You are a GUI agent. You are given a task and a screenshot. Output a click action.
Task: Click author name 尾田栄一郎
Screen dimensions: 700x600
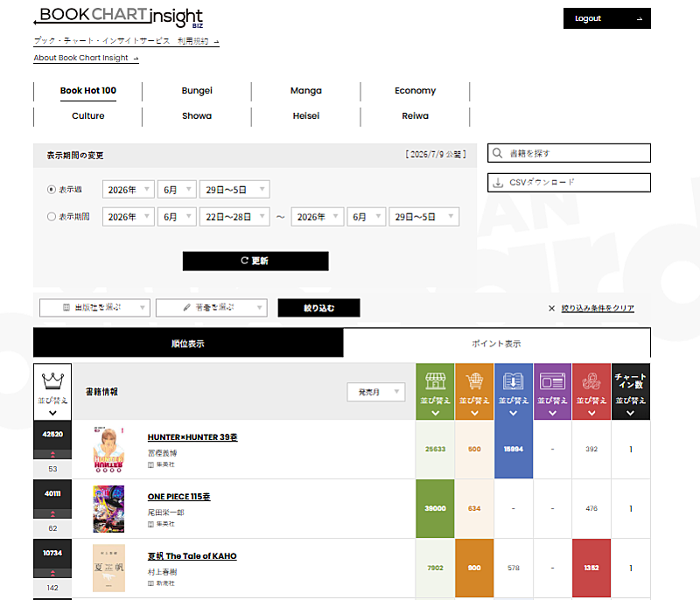click(x=165, y=513)
